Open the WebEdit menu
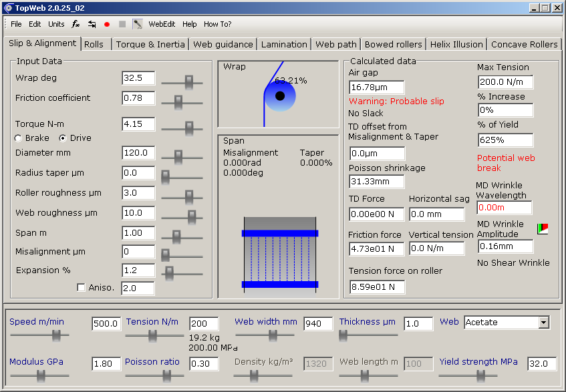The width and height of the screenshot is (566, 392). 162,24
